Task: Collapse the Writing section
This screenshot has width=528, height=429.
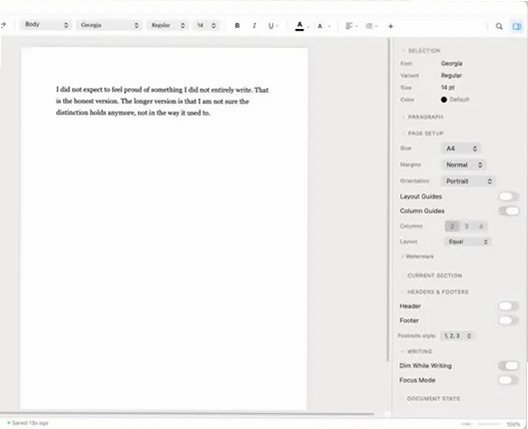Action: (x=416, y=352)
